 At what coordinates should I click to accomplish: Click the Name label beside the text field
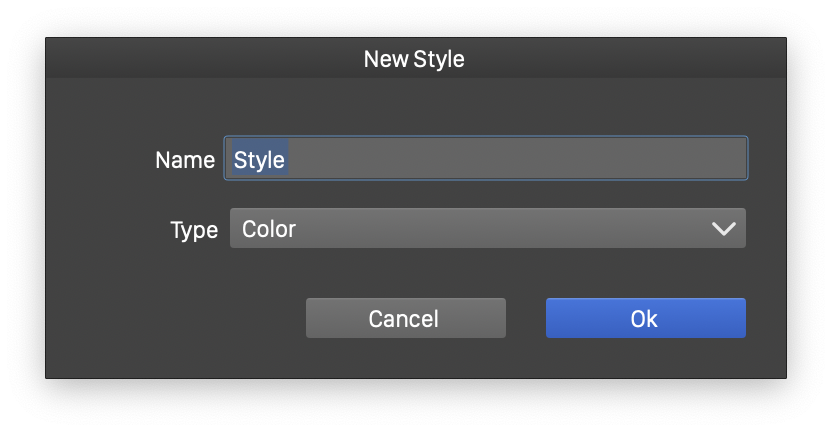pyautogui.click(x=185, y=160)
